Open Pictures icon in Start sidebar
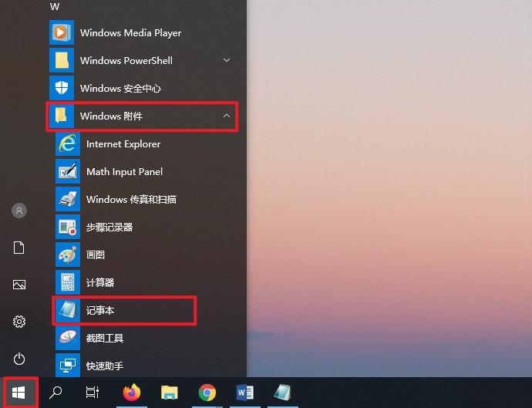Viewport: 532px width, 408px height. pyautogui.click(x=19, y=285)
